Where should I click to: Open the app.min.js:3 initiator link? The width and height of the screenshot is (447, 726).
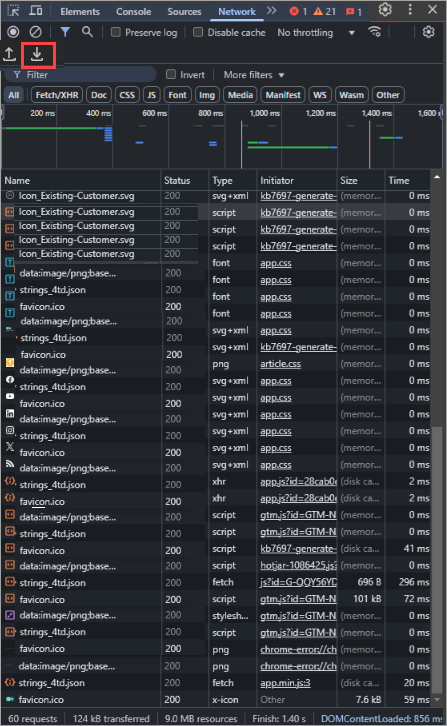285,683
